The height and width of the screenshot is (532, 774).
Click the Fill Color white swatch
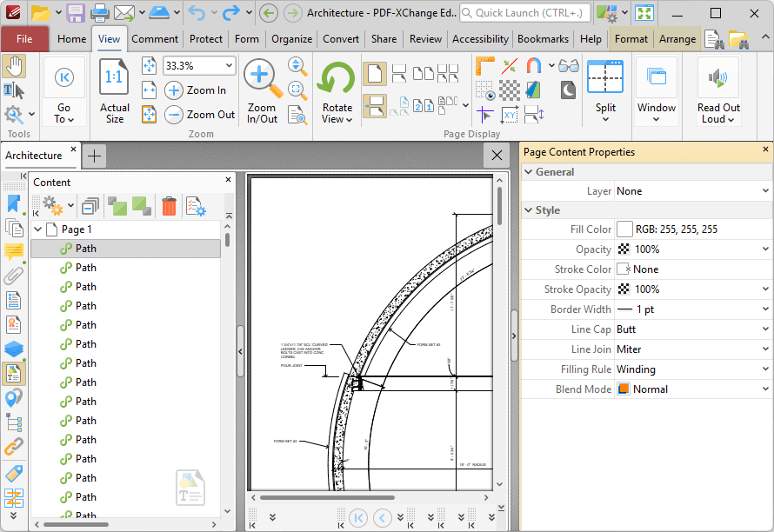pyautogui.click(x=624, y=229)
